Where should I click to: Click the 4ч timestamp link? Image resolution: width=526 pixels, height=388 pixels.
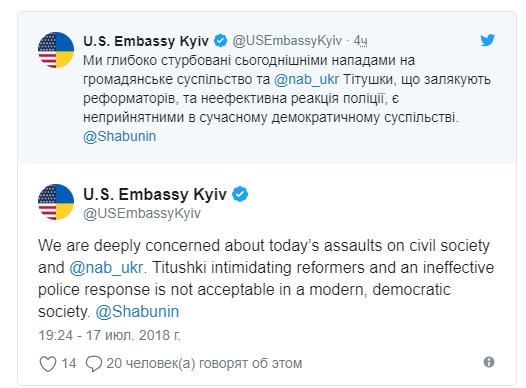point(360,41)
